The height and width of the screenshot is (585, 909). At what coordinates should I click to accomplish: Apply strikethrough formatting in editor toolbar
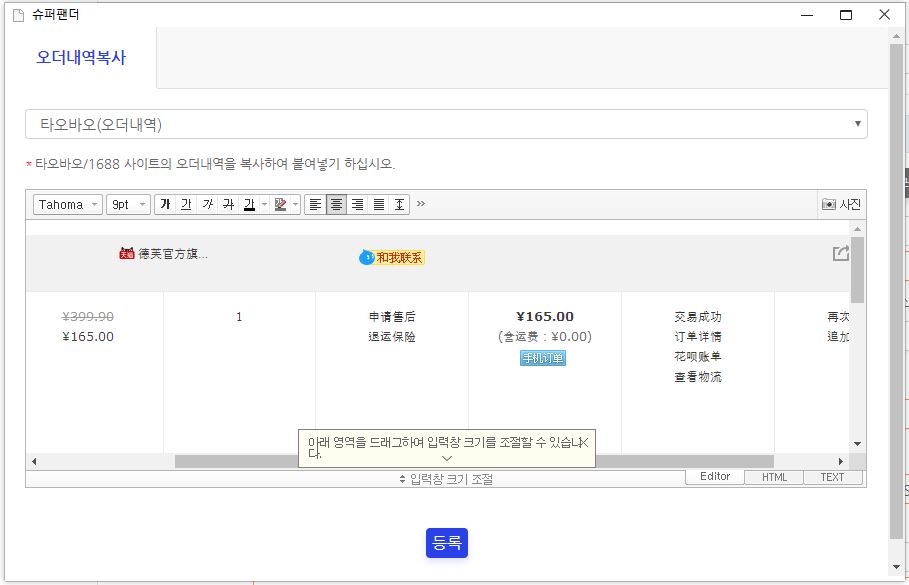pos(228,204)
